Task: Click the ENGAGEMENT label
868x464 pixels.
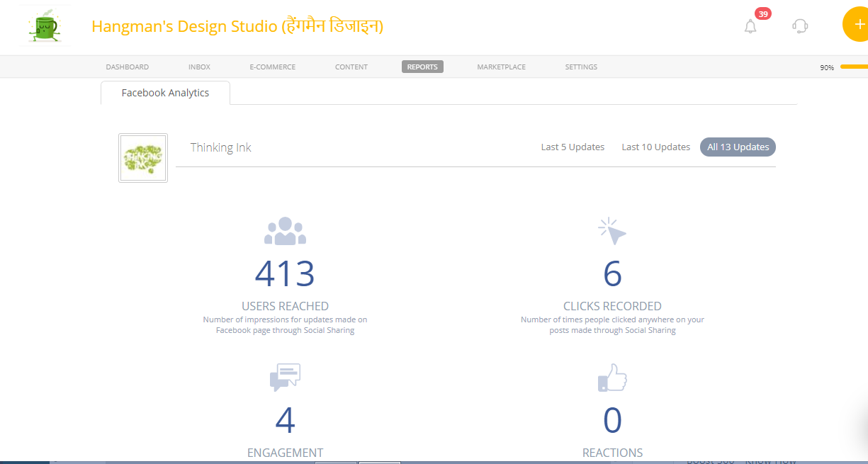Action: coord(285,453)
